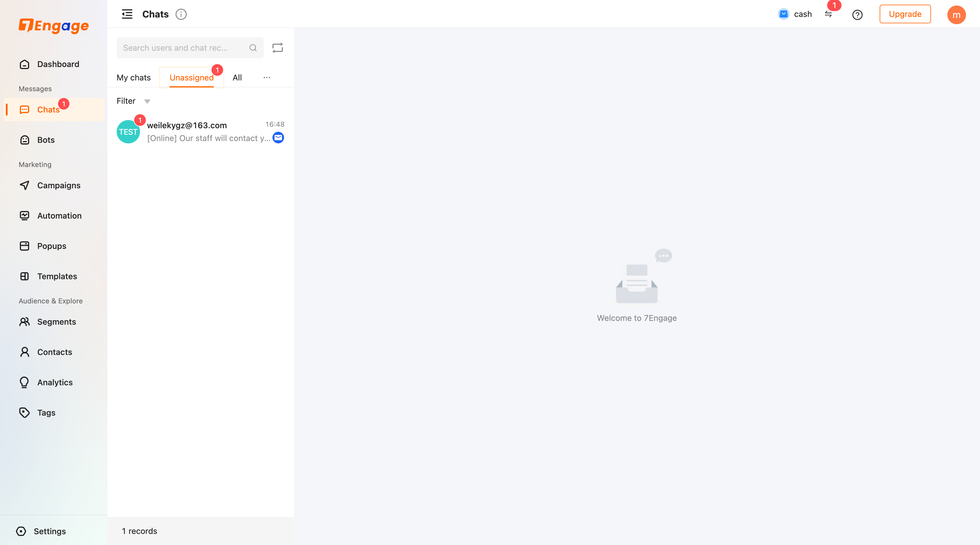Click the 16:48 timestamp on chat row
The width and height of the screenshot is (980, 545).
[x=275, y=124]
